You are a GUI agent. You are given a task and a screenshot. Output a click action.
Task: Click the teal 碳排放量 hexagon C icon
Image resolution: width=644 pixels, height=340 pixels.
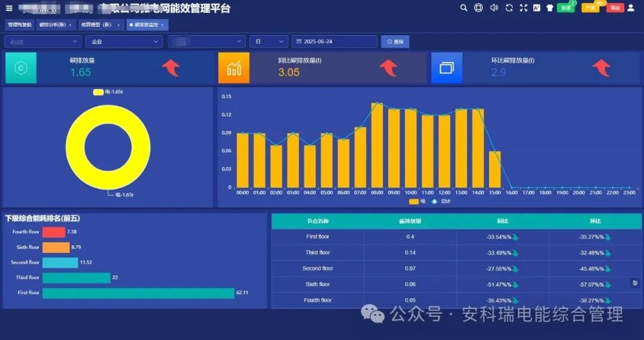[20, 68]
